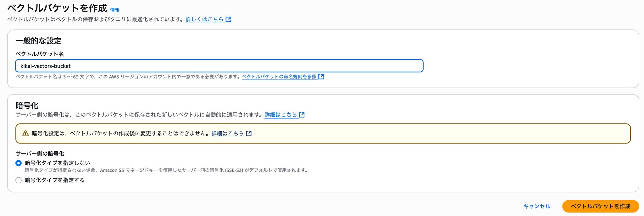Select the 暗号化タイプを指定する radio button
The image size is (644, 216).
click(x=19, y=180)
